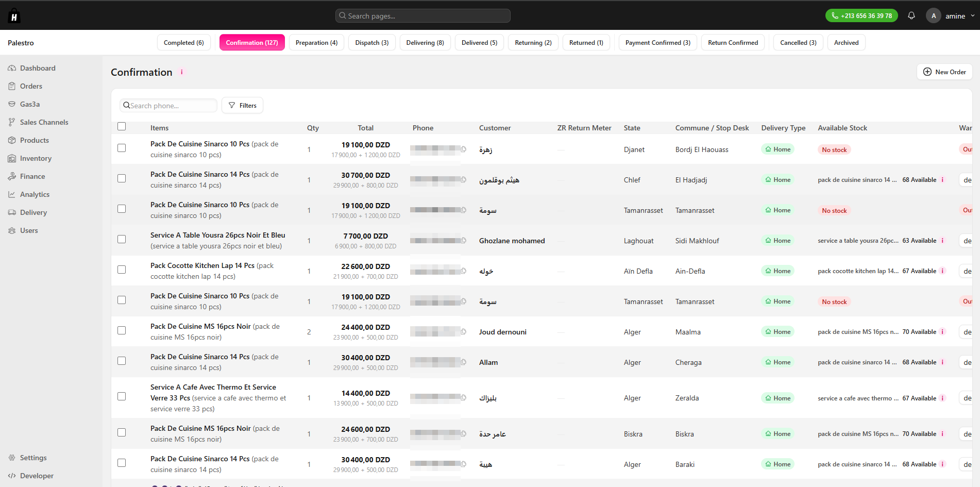This screenshot has width=980, height=487.
Task: Open Return Confirmed tab
Action: tap(733, 43)
